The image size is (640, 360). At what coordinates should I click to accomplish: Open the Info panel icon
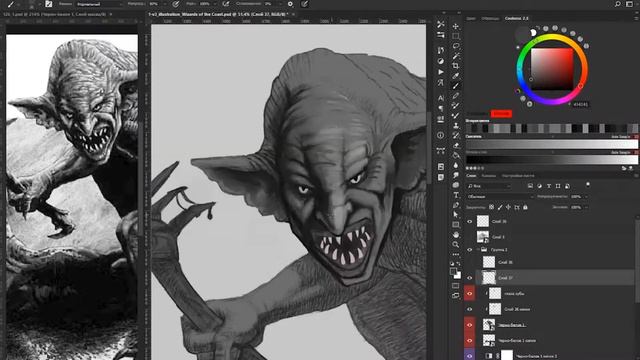(440, 135)
